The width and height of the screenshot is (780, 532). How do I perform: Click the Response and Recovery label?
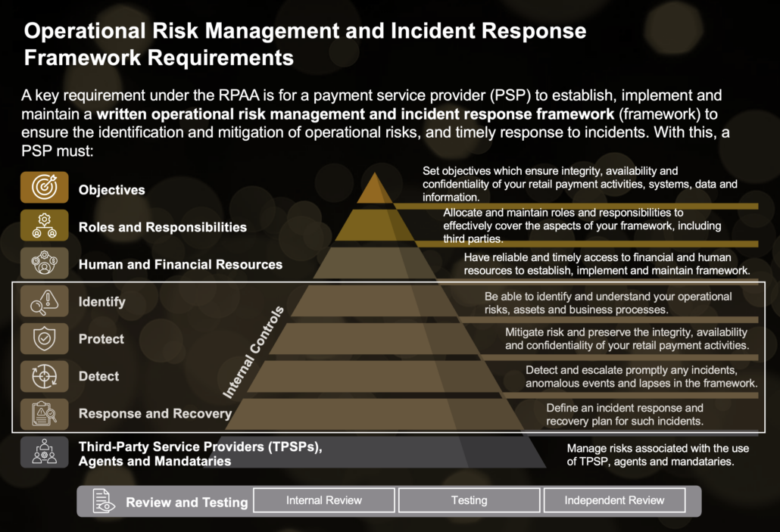[x=155, y=414]
